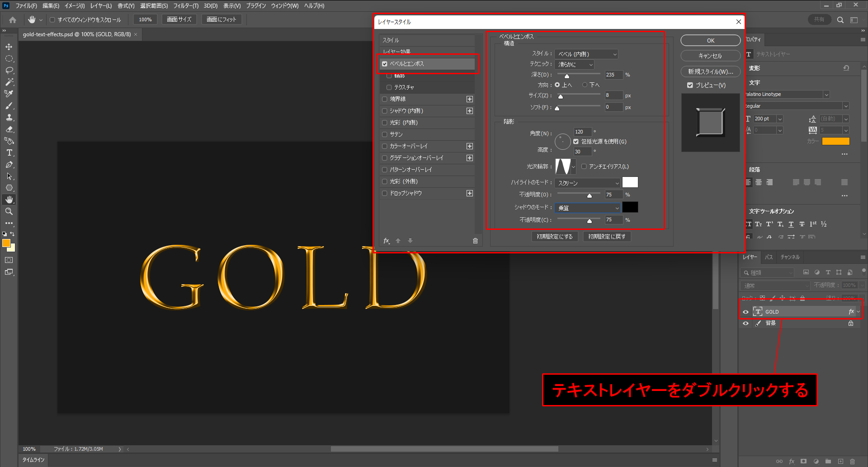Select the Brush tool
The width and height of the screenshot is (868, 467).
pos(9,106)
